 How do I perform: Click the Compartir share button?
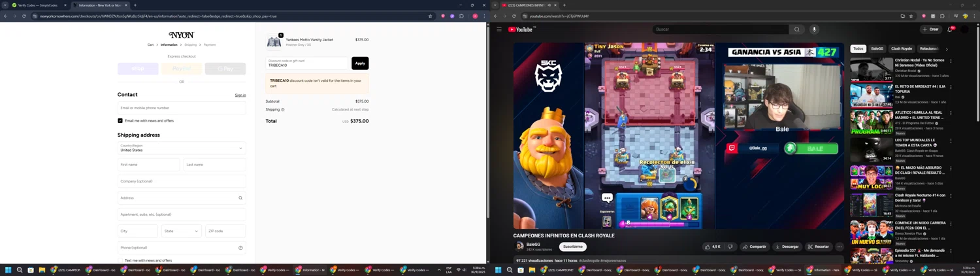(x=754, y=247)
